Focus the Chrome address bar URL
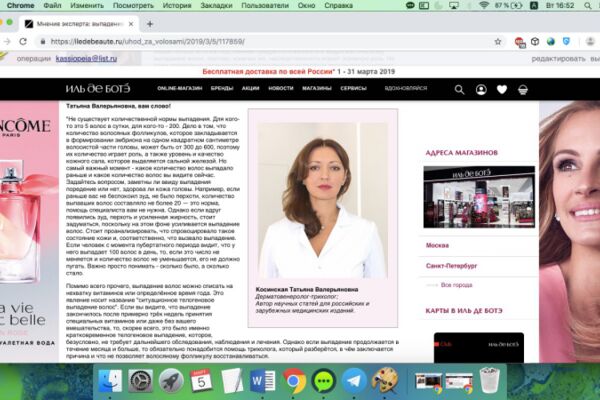Viewport: 600px width, 400px height. (147, 41)
